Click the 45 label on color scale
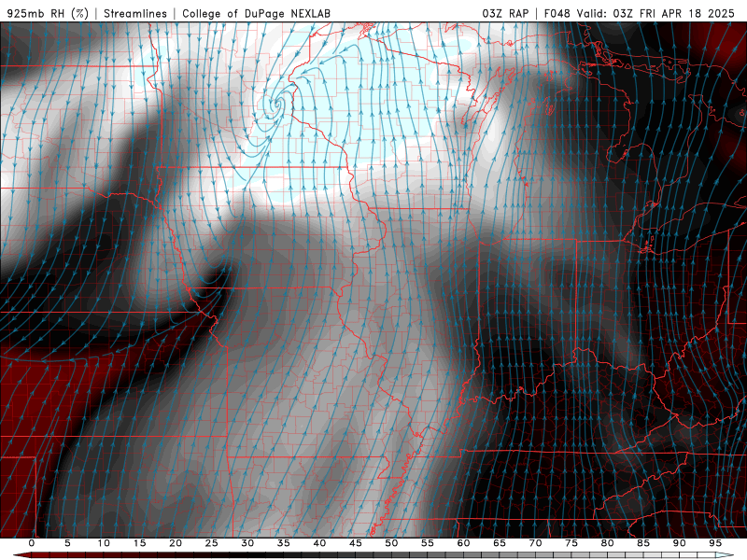The height and width of the screenshot is (560, 747). tap(356, 543)
